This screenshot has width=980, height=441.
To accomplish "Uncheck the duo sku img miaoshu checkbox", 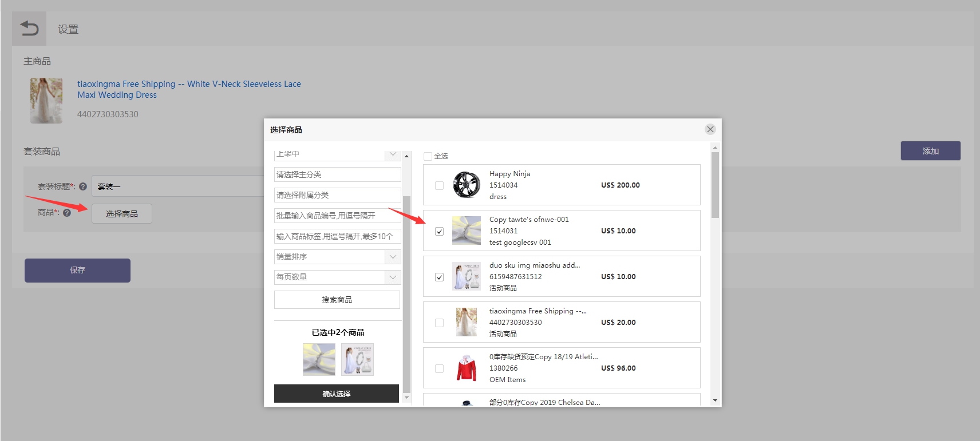I will tap(439, 277).
